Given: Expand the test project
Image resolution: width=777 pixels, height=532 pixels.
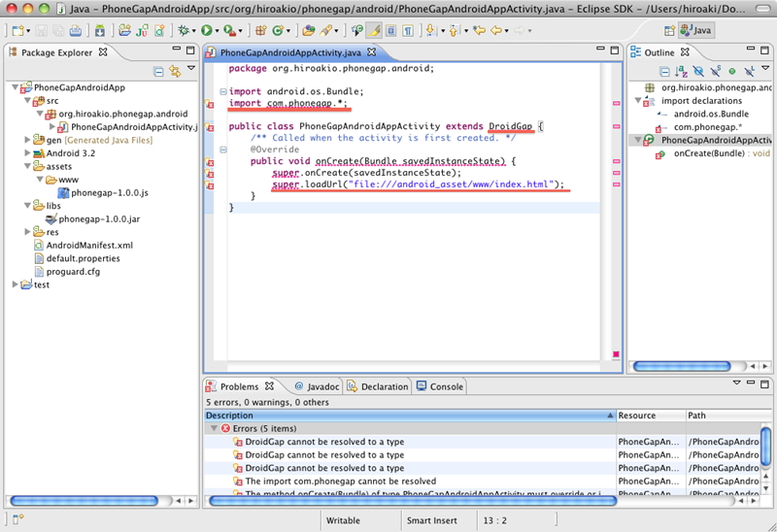Looking at the screenshot, I should click(x=16, y=284).
